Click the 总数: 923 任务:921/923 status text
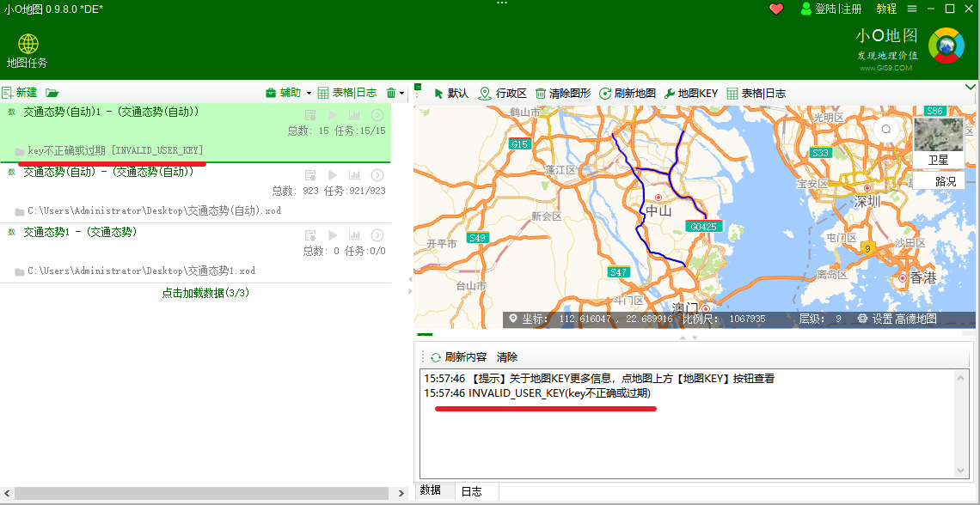Screen dimensions: 980x505 click(328, 191)
